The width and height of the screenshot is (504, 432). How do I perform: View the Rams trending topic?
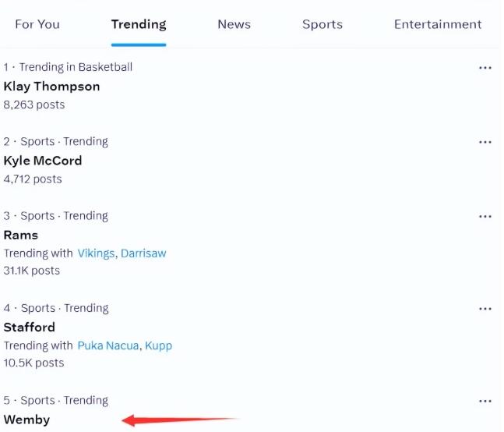point(21,235)
